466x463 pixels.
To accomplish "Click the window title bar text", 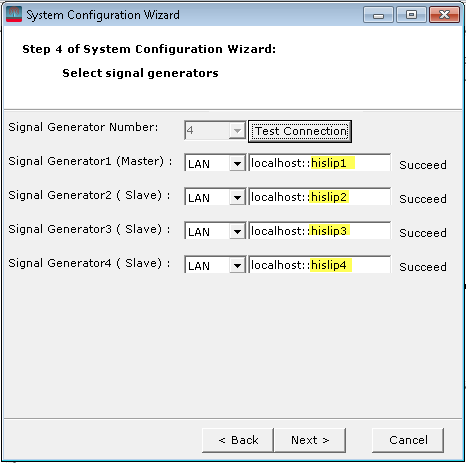I will coord(103,15).
